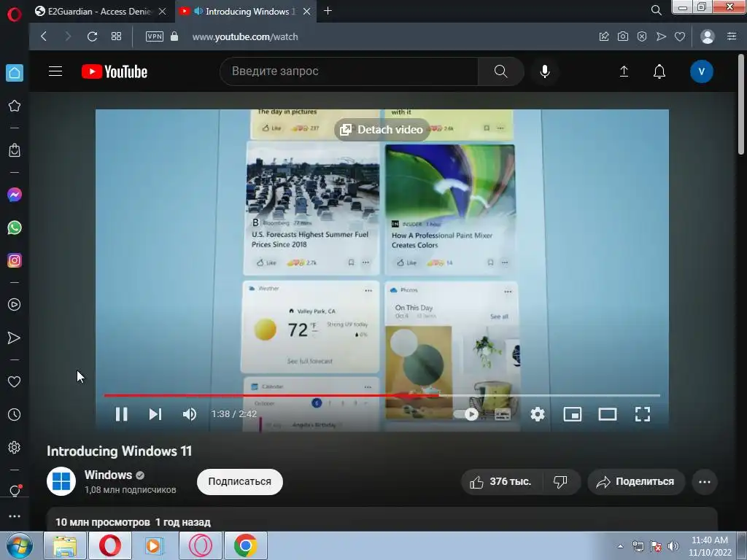The height and width of the screenshot is (560, 747).
Task: Open Opera account profile icon
Action: (x=708, y=36)
